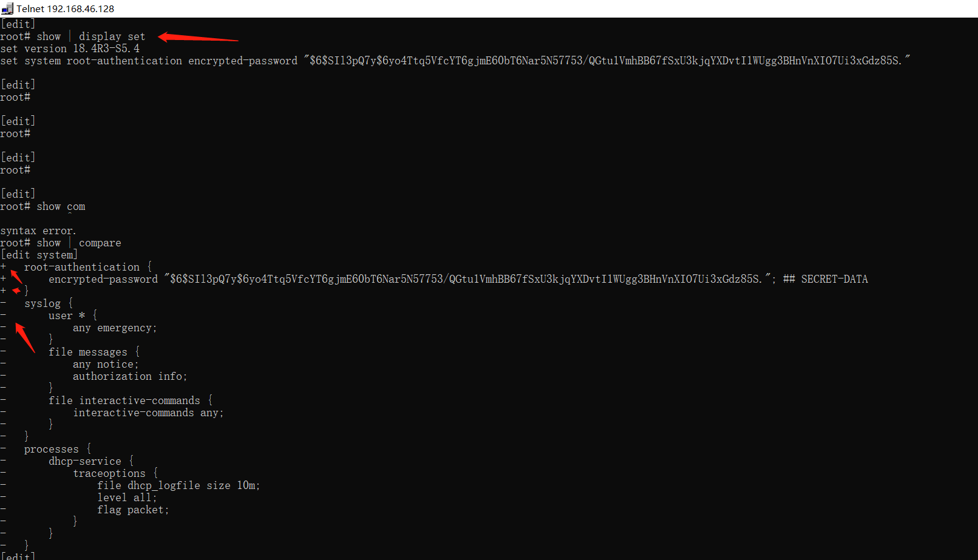Screen dimensions: 978x560
Task: Click 'file dhcp_logfile size 10m;' line
Action: point(178,485)
